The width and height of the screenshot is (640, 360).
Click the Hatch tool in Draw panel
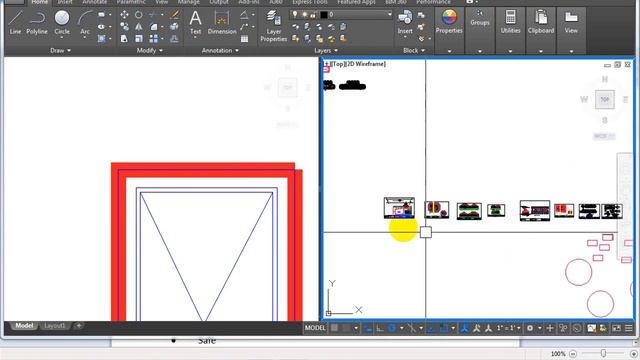(x=101, y=39)
